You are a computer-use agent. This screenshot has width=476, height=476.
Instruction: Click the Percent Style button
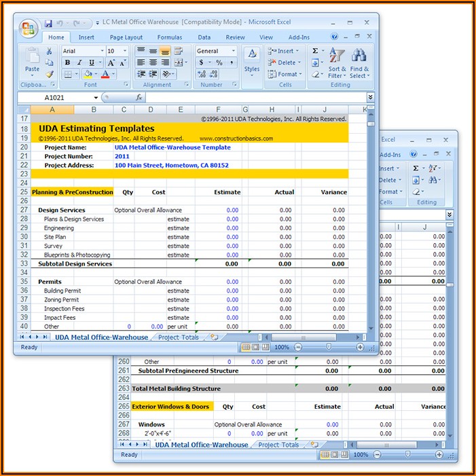click(x=218, y=62)
